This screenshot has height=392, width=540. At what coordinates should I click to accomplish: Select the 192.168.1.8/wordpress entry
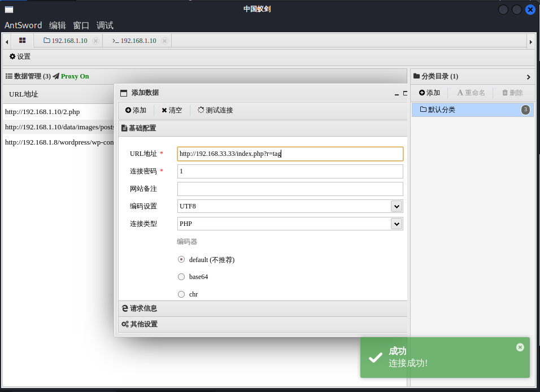click(59, 142)
